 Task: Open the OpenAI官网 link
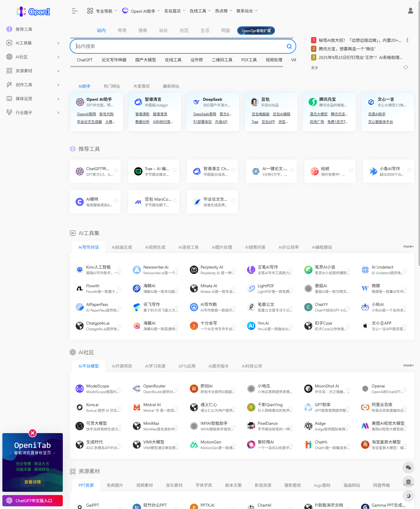(86, 114)
